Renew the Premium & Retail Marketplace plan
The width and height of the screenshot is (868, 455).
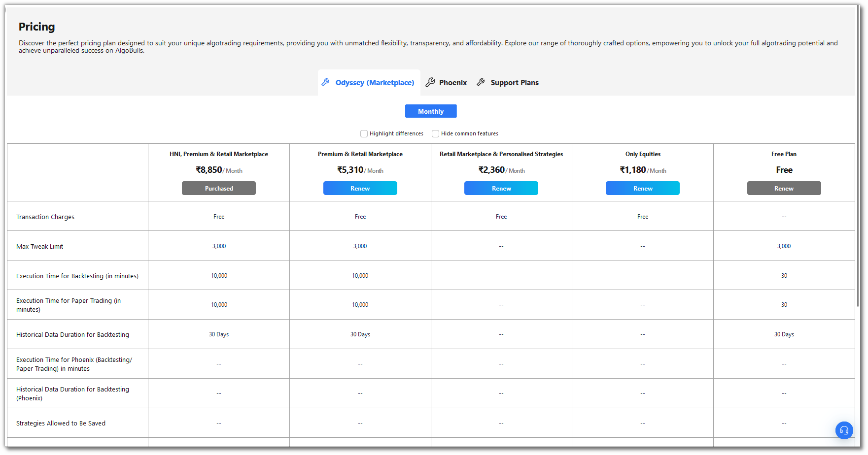[x=360, y=188]
